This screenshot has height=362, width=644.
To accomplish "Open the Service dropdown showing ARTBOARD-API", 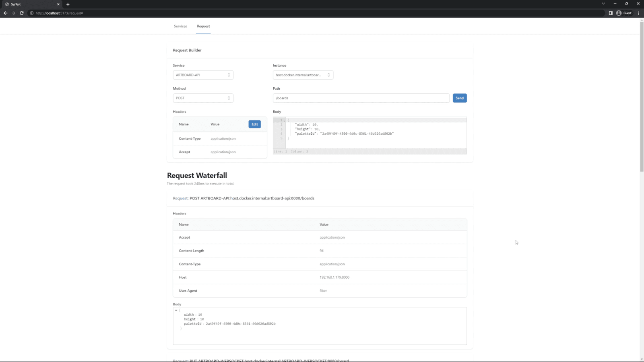I will [203, 75].
